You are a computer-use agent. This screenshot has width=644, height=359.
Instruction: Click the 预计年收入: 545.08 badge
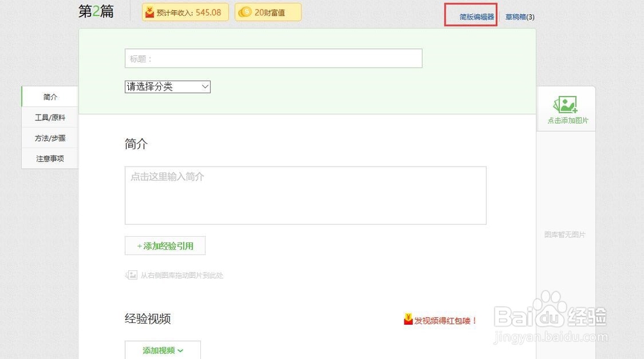[x=185, y=12]
